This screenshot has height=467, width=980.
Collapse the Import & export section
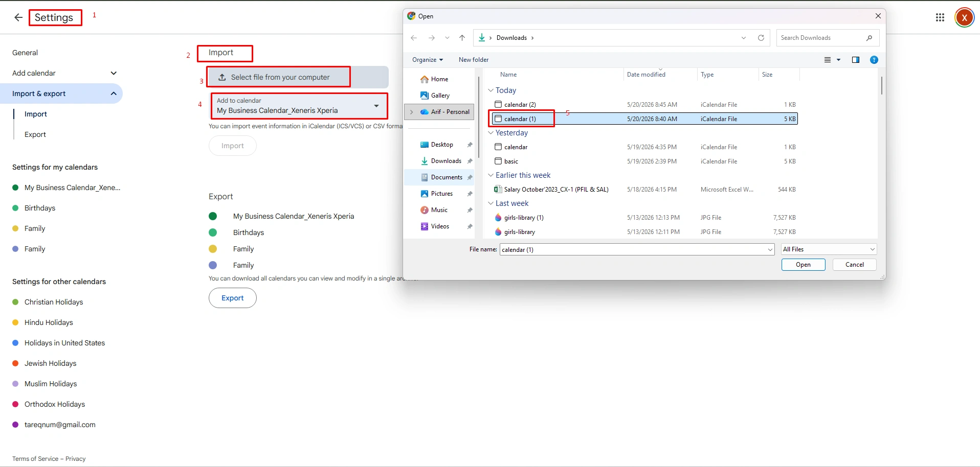[x=114, y=94]
